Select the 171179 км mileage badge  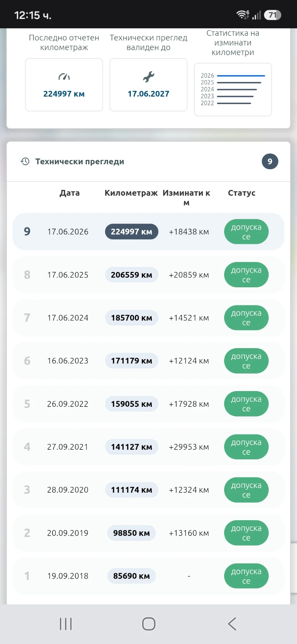[x=132, y=361]
